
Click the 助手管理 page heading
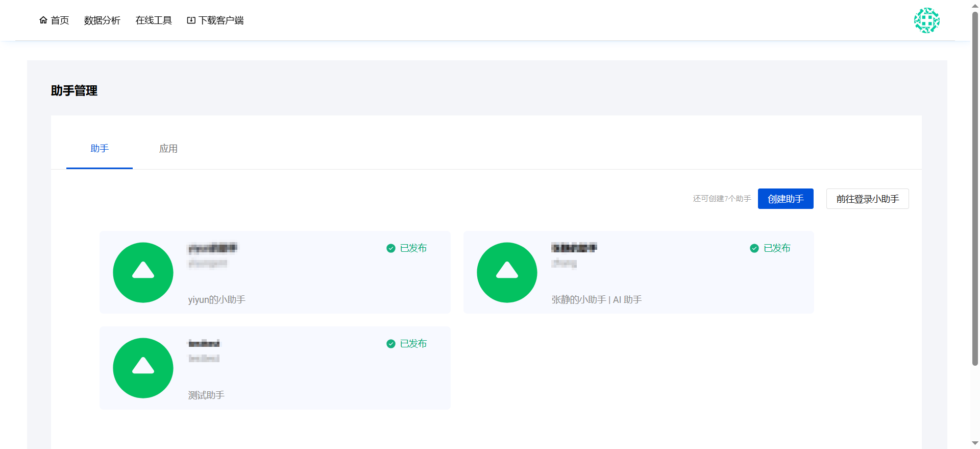[74, 91]
